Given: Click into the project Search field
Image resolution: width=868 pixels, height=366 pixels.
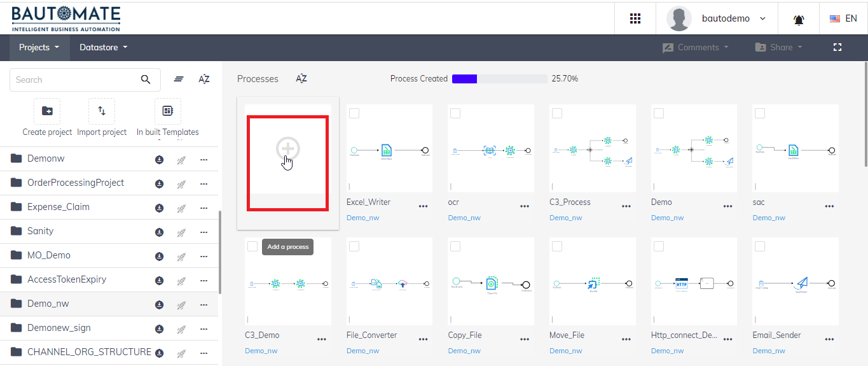Looking at the screenshot, I should coord(85,80).
